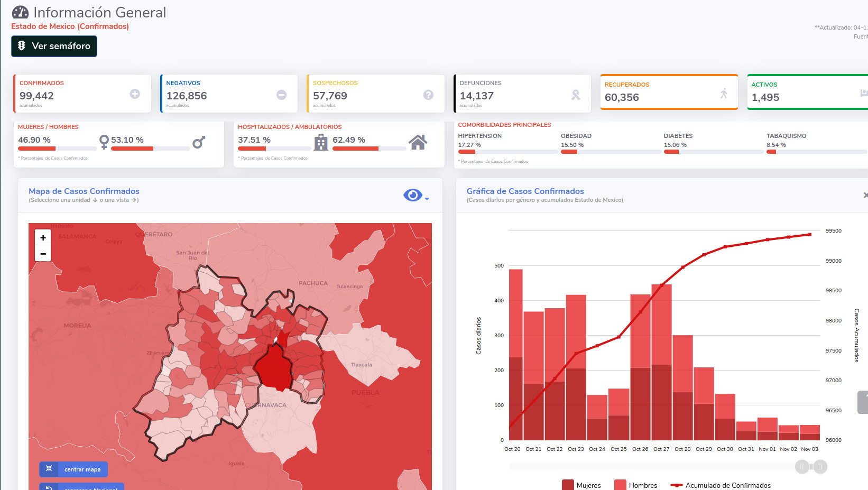Click the Hipertension 17.27 % value

click(469, 145)
